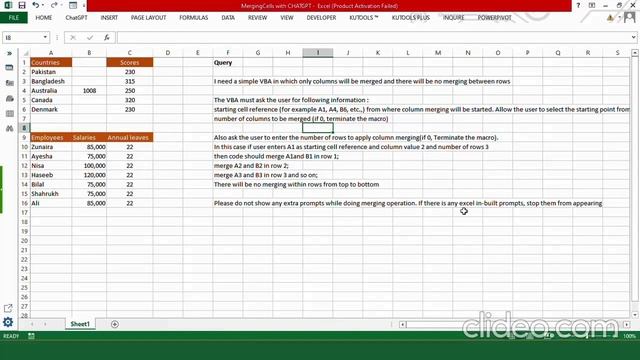Open the VIEW tab

287,18
